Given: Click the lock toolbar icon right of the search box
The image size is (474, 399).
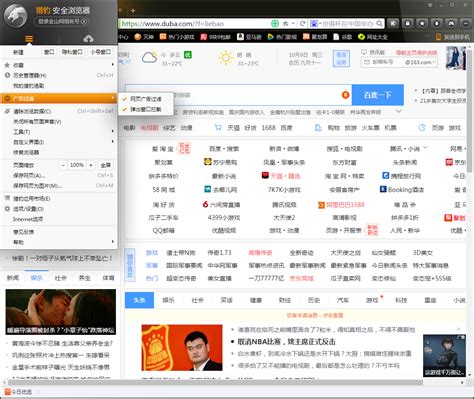Looking at the screenshot, I should pyautogui.click(x=408, y=23).
